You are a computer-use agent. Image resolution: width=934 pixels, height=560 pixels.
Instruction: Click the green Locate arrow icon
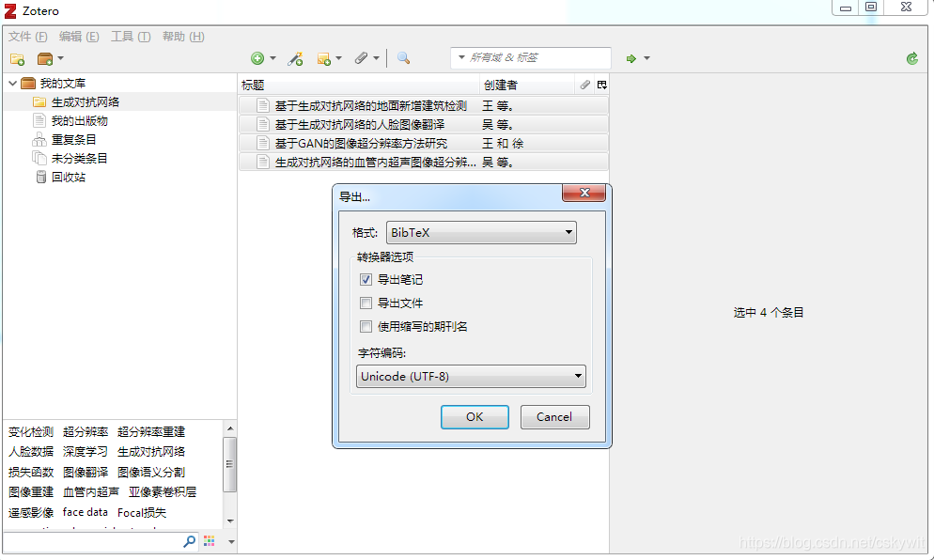point(630,58)
